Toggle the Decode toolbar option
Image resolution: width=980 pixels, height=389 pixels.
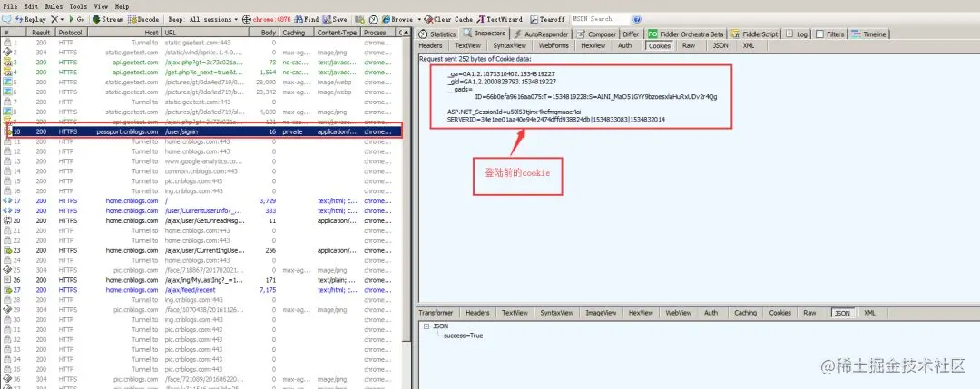[143, 19]
